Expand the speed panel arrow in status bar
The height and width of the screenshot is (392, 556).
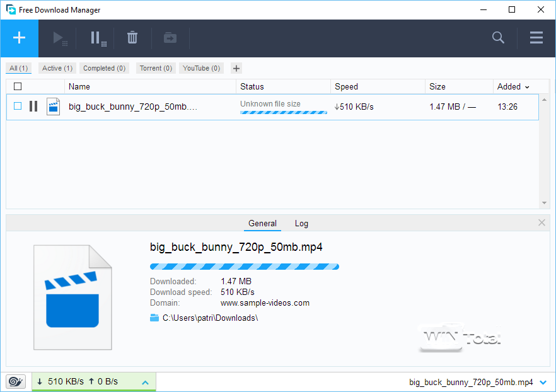tap(145, 382)
